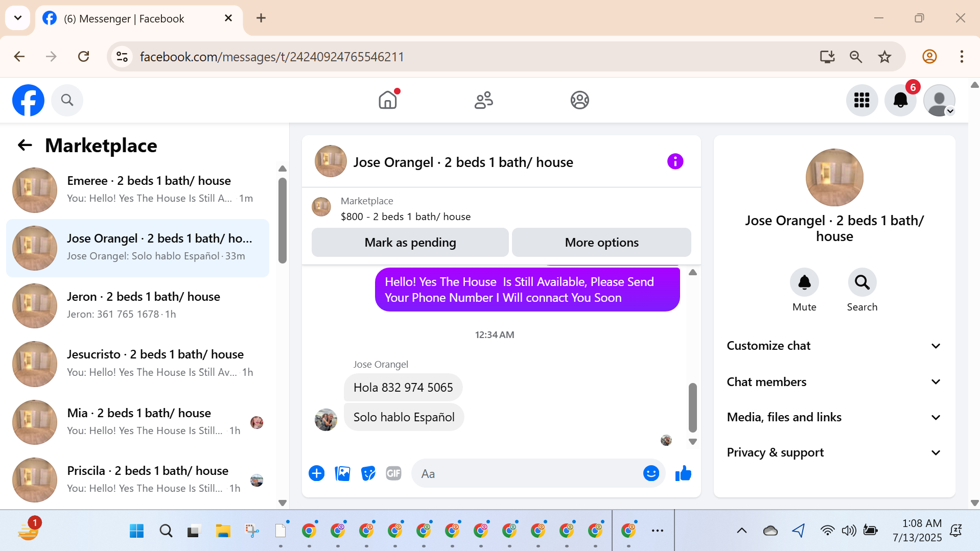Go to the Home feed icon
980x551 pixels.
pyautogui.click(x=388, y=100)
